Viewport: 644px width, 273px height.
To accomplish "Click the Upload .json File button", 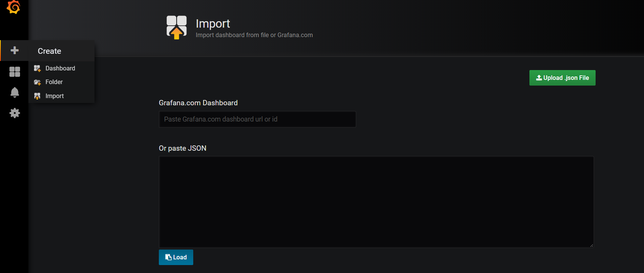I will (562, 78).
